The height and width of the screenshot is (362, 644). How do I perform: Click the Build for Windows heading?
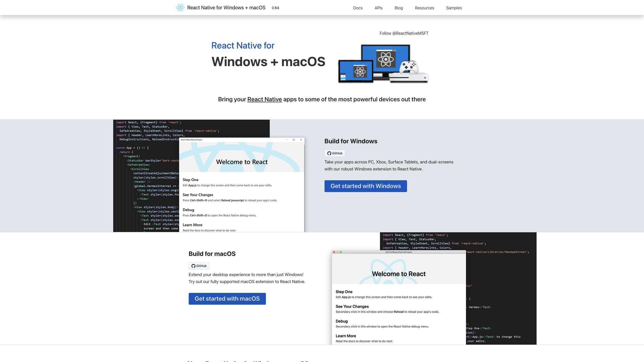pyautogui.click(x=351, y=141)
